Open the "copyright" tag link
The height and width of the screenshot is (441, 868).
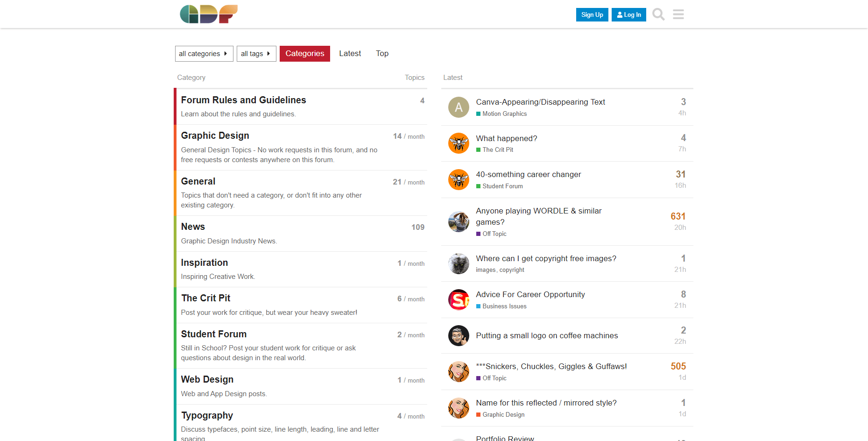[512, 270]
